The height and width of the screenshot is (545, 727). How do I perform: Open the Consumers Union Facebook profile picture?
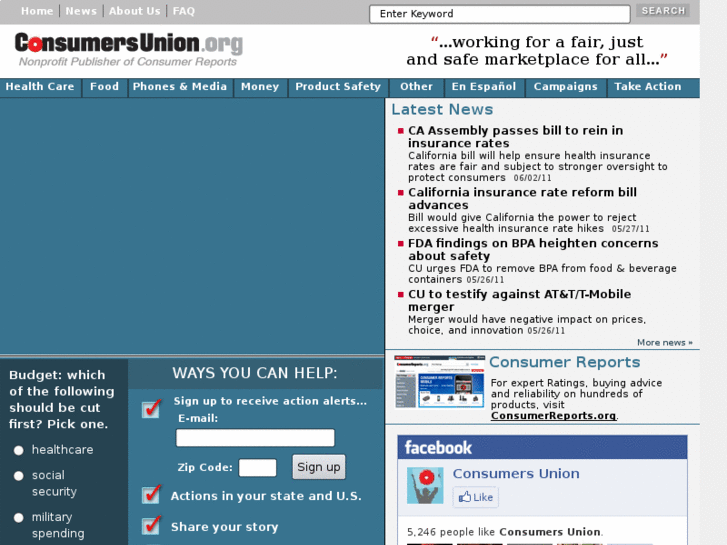point(425,485)
